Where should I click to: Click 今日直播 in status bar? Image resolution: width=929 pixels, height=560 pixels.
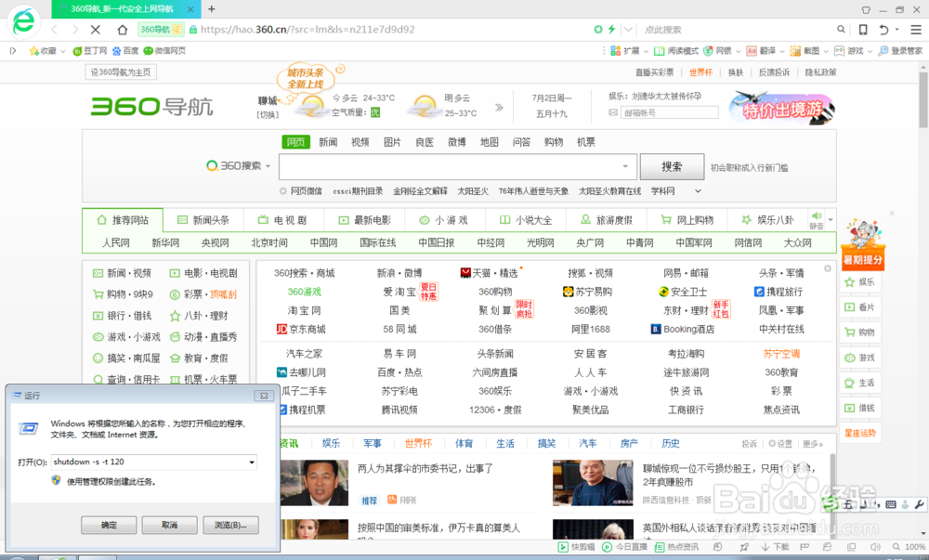(625, 547)
